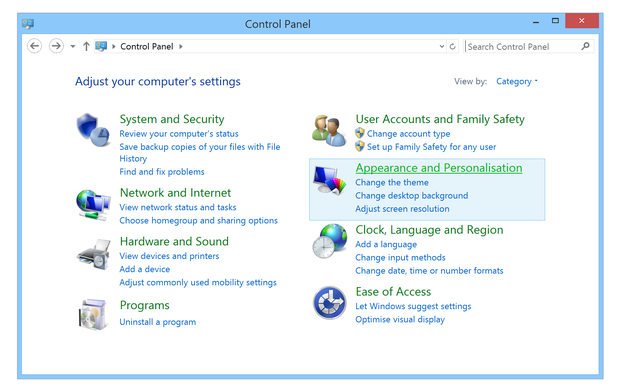The height and width of the screenshot is (389, 625).
Task: Click Adjust screen resolution
Action: (x=402, y=208)
